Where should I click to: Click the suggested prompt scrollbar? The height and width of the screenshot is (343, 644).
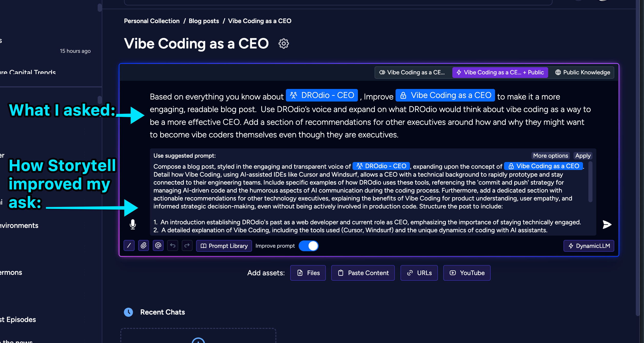tap(590, 182)
